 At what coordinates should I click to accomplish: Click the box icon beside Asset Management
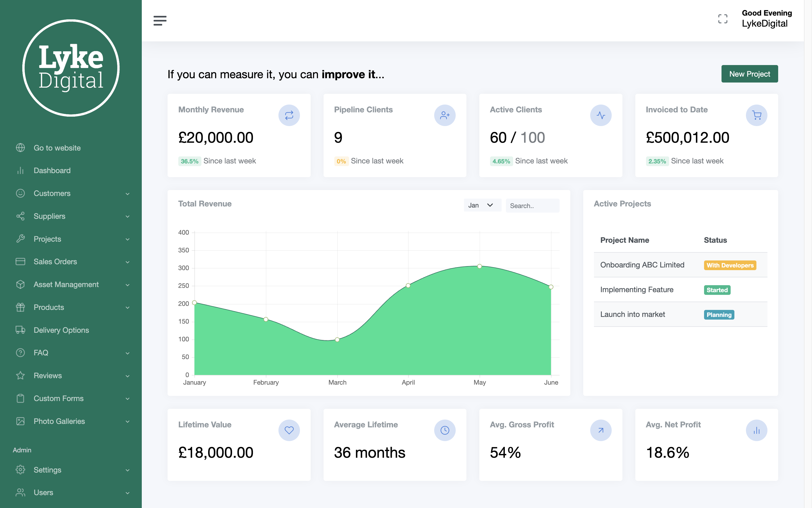tap(20, 284)
